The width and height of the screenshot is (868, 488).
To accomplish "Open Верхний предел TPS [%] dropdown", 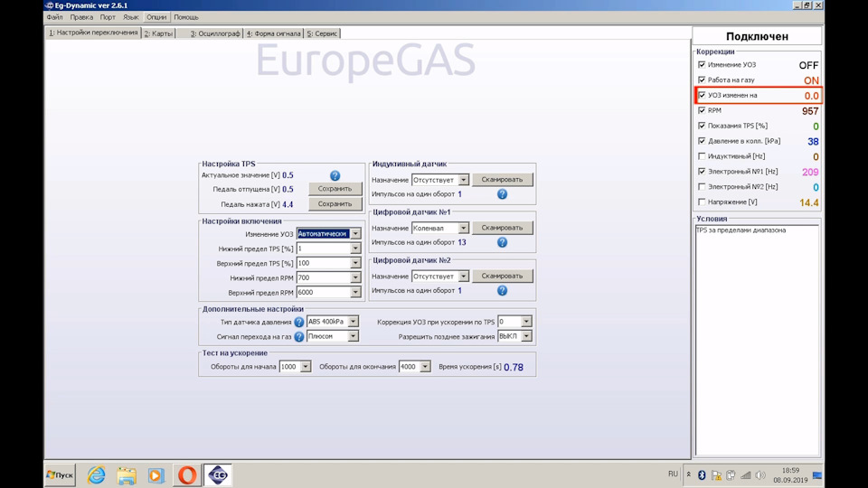I will point(355,263).
